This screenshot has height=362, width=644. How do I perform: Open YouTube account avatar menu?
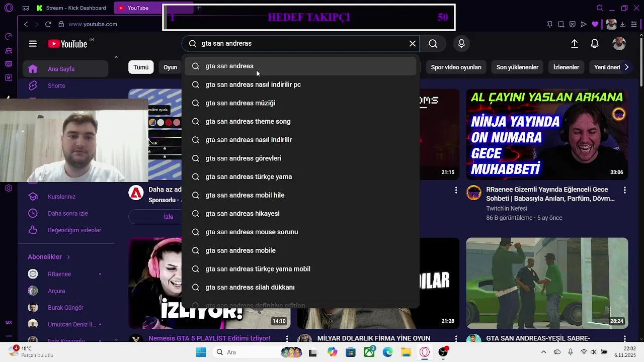click(619, 44)
